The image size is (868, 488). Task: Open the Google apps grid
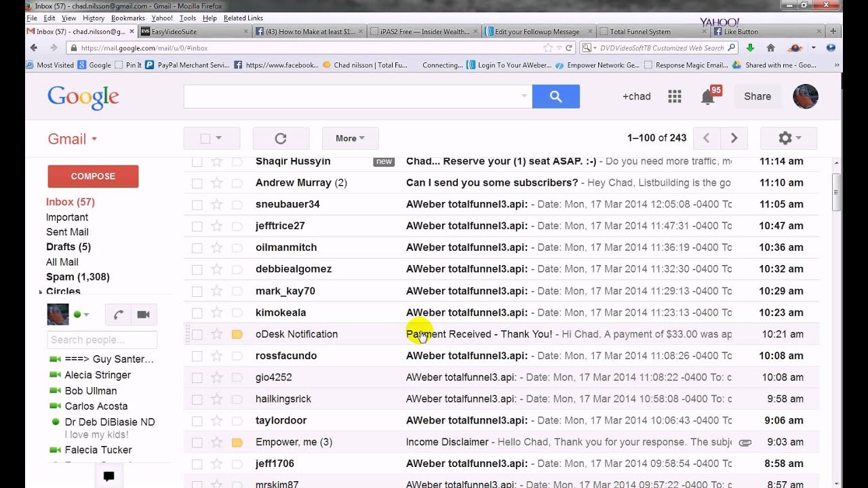click(x=674, y=96)
